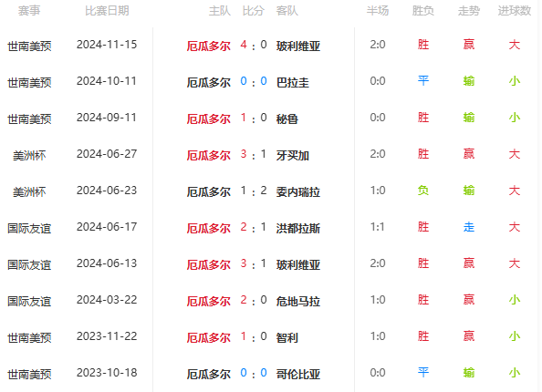Viewport: 542px width, 392px height.
Task: Open 厄瓜多尔 team in 2024-11-15 row
Action: click(x=208, y=46)
